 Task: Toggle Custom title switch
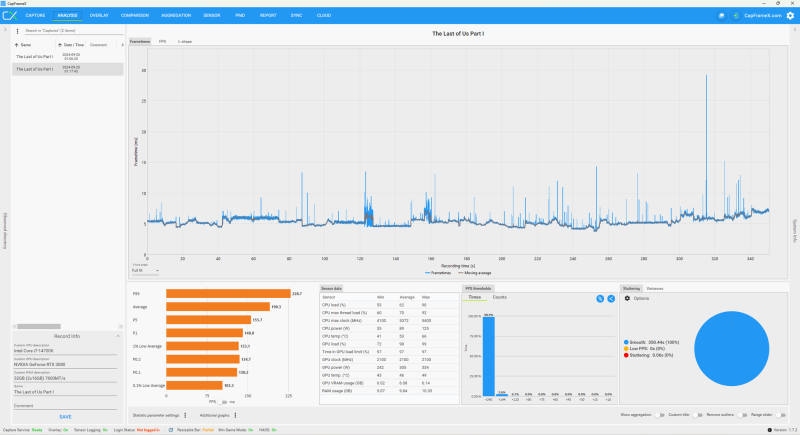[x=697, y=415]
